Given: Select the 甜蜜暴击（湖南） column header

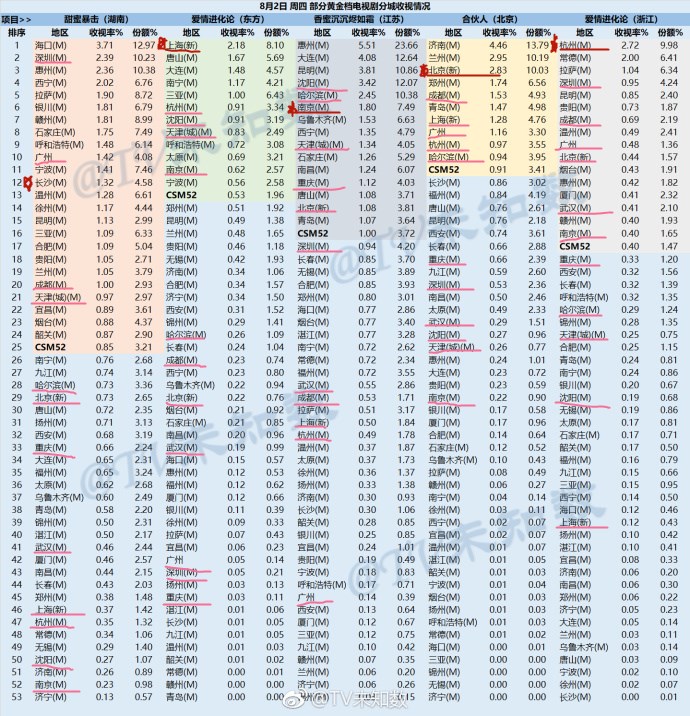Looking at the screenshot, I should (98, 19).
